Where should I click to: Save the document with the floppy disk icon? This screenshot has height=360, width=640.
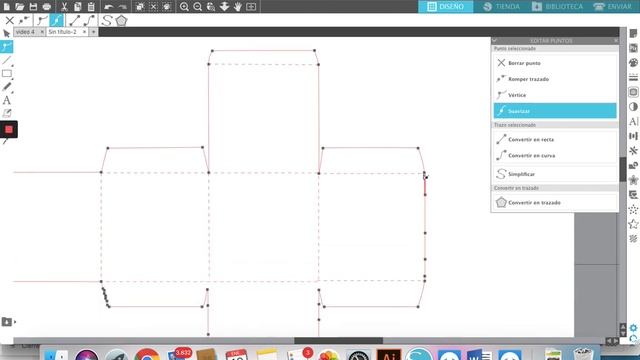tap(33, 7)
